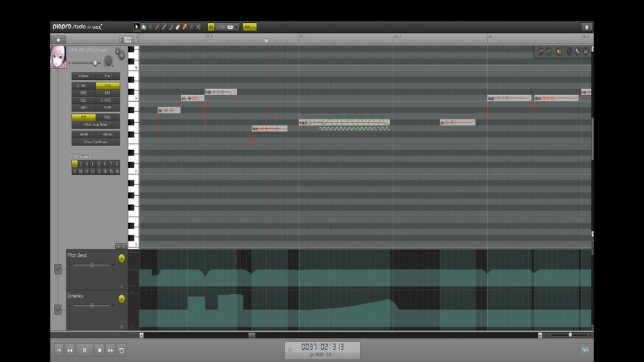Select output channel 8
This screenshot has width=644, height=362.
tap(117, 164)
